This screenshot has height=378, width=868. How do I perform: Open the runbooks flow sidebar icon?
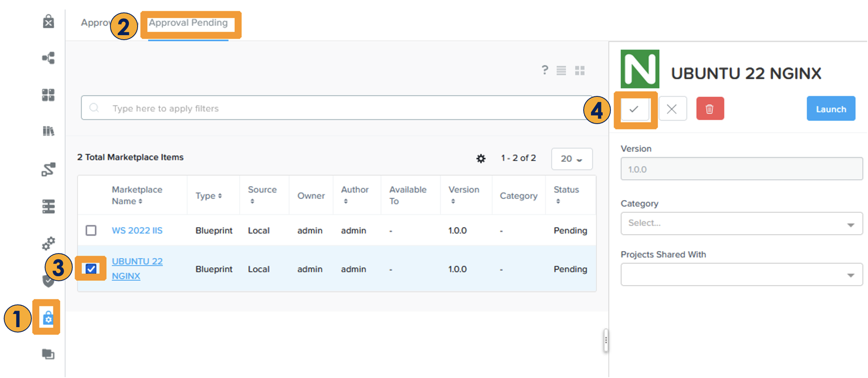[48, 169]
